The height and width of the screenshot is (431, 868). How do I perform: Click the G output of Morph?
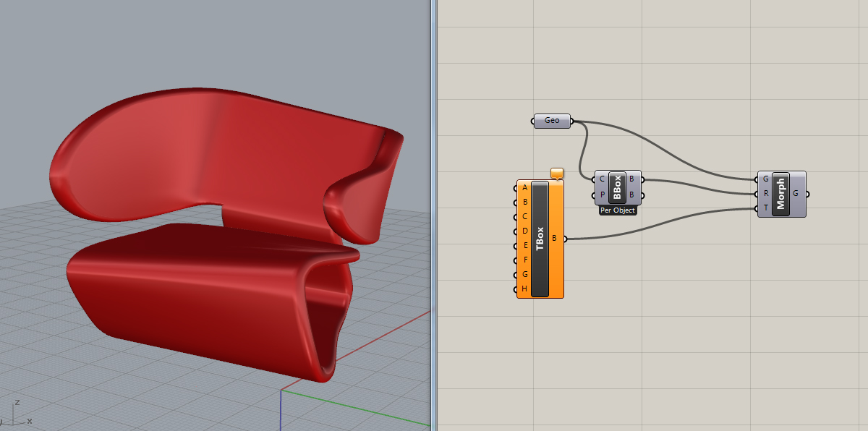pyautogui.click(x=796, y=194)
